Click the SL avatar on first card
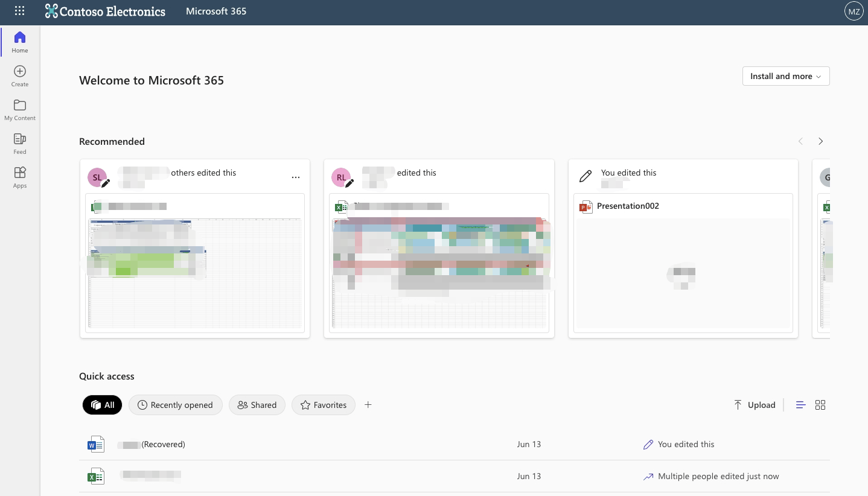This screenshot has width=868, height=496. point(97,177)
